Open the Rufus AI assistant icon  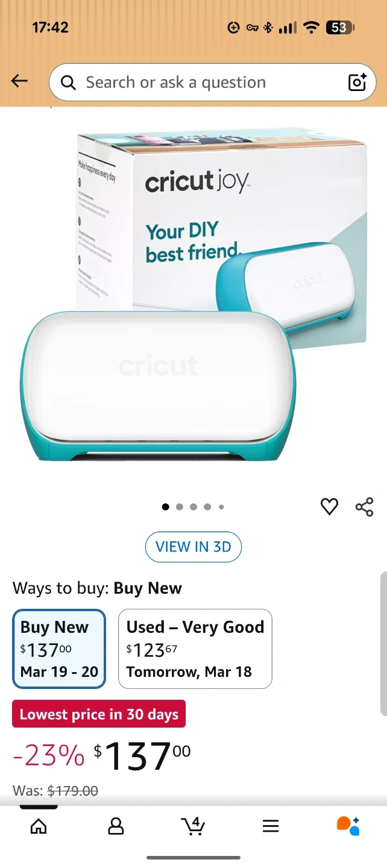[348, 826]
